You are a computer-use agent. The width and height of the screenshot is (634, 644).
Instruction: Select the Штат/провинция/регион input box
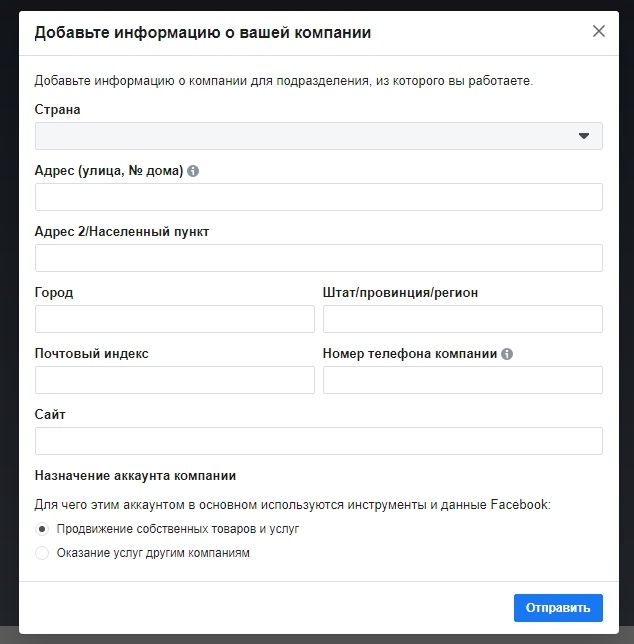[x=463, y=319]
